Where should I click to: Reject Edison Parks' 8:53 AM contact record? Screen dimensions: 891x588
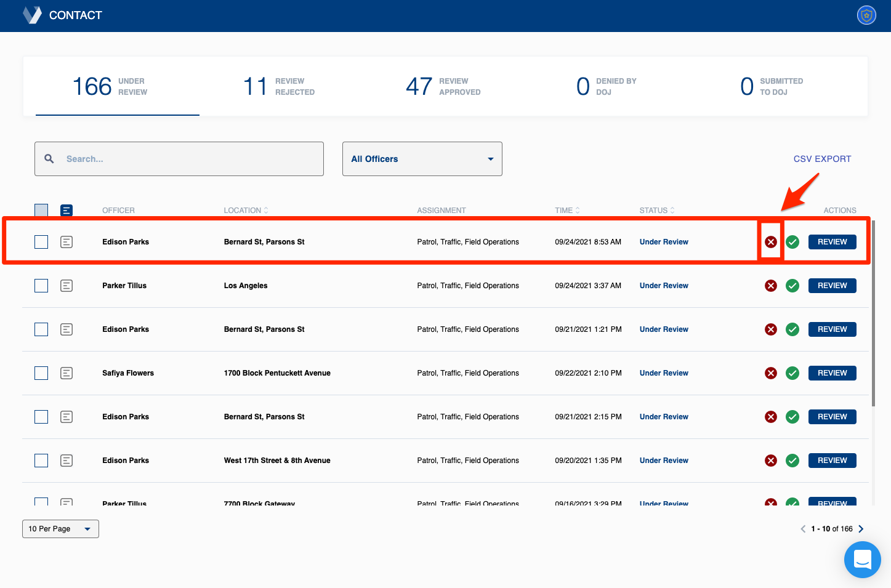click(x=770, y=241)
